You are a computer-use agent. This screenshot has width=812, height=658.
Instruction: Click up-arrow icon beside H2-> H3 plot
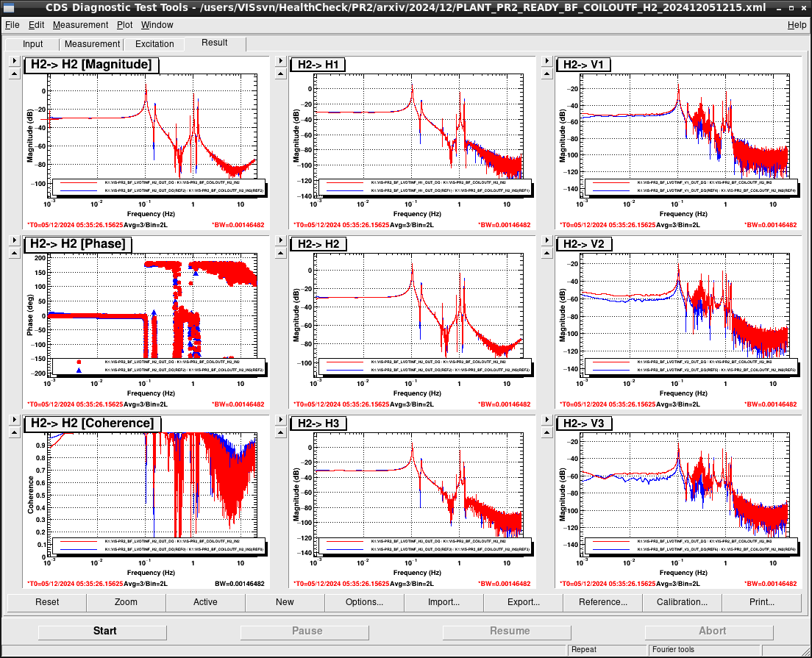(281, 433)
